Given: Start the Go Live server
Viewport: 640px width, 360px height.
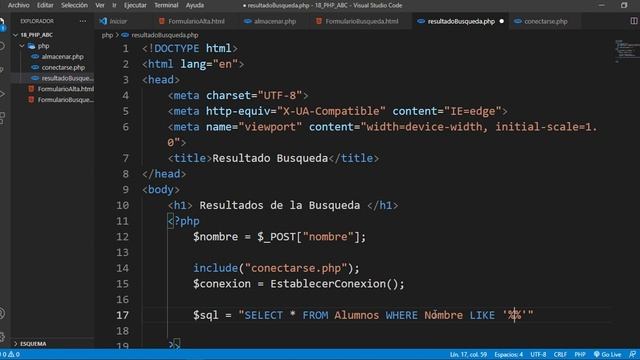Looking at the screenshot, I should pos(607,354).
